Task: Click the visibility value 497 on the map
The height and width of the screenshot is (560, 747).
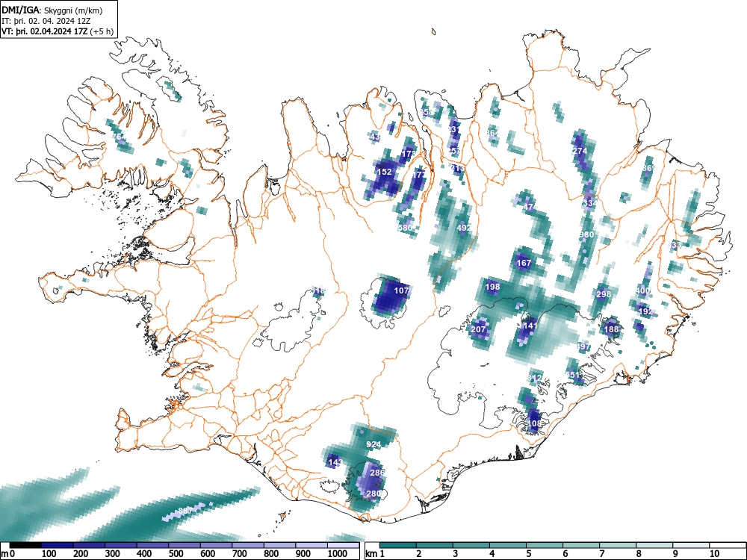Action: [x=583, y=346]
